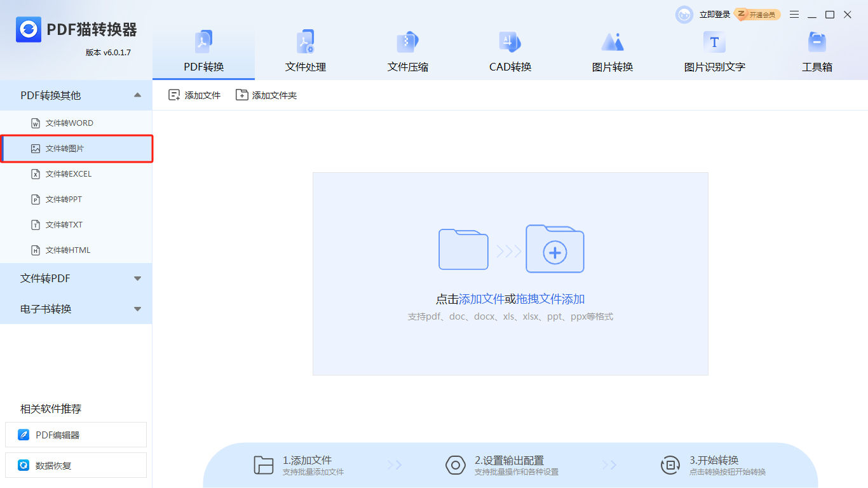Viewport: 868px width, 488px height.
Task: Select 文件转HTML in the sidebar
Action: click(x=76, y=250)
